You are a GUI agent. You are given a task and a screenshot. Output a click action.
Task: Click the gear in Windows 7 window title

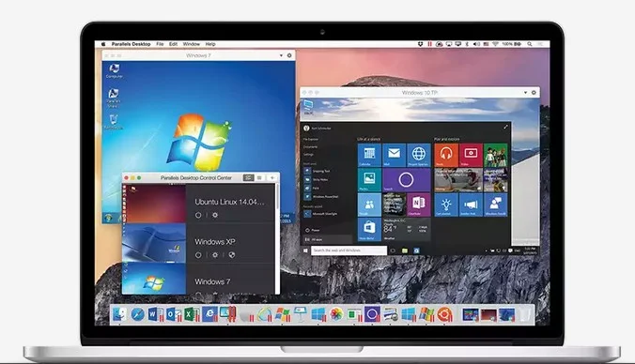click(289, 55)
